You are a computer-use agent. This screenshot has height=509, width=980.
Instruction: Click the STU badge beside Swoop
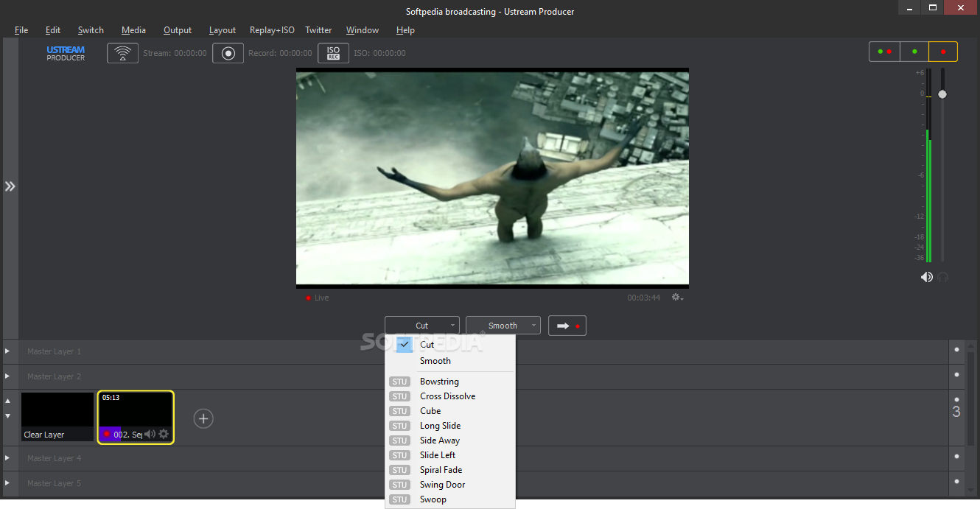(x=399, y=499)
